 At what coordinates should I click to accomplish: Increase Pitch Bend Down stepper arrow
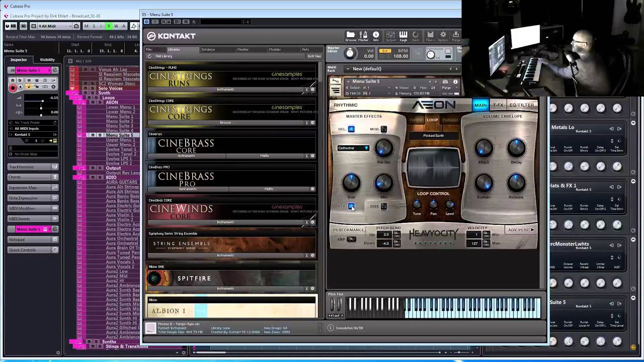tap(396, 242)
